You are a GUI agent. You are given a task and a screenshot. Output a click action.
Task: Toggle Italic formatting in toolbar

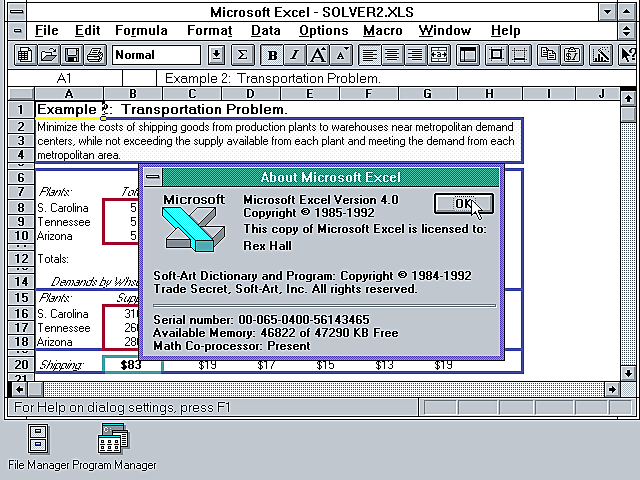click(295, 55)
